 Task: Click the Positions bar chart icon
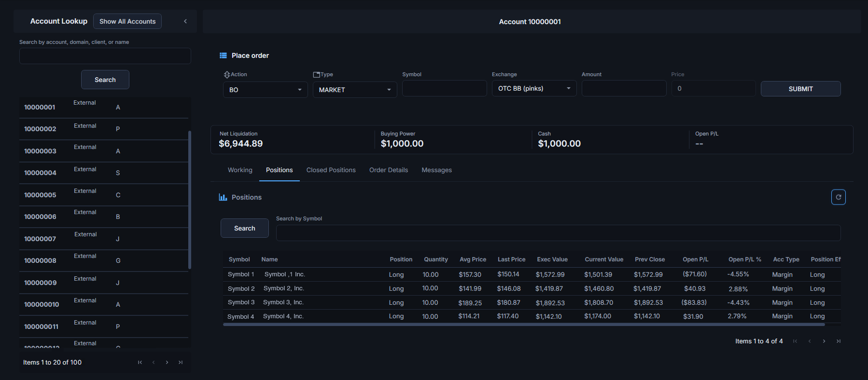223,197
